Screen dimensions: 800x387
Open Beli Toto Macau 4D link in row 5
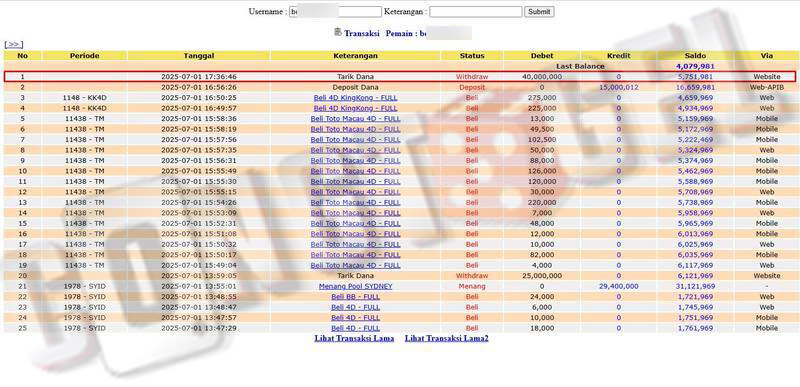point(356,118)
